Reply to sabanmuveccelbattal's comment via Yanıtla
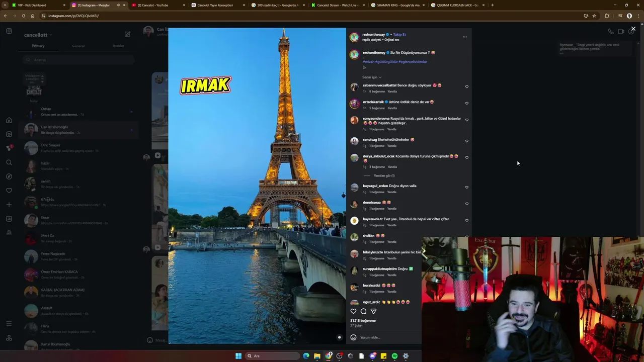 tap(392, 92)
